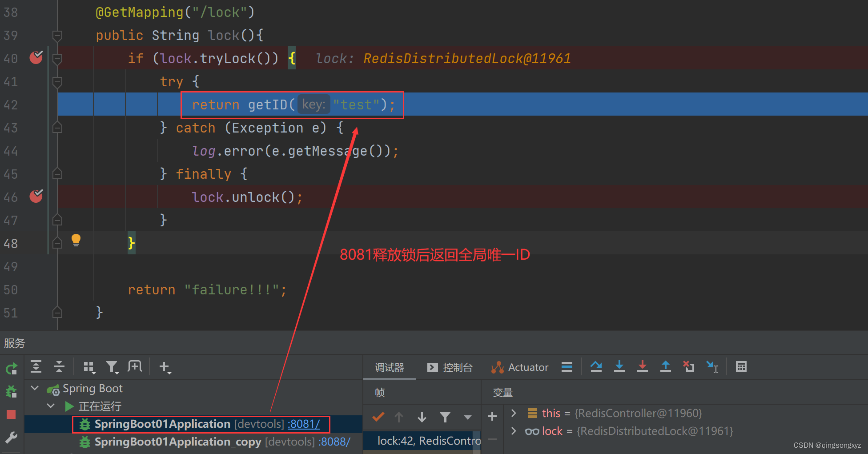
Task: Click the Drop Frame icon
Action: [x=689, y=367]
